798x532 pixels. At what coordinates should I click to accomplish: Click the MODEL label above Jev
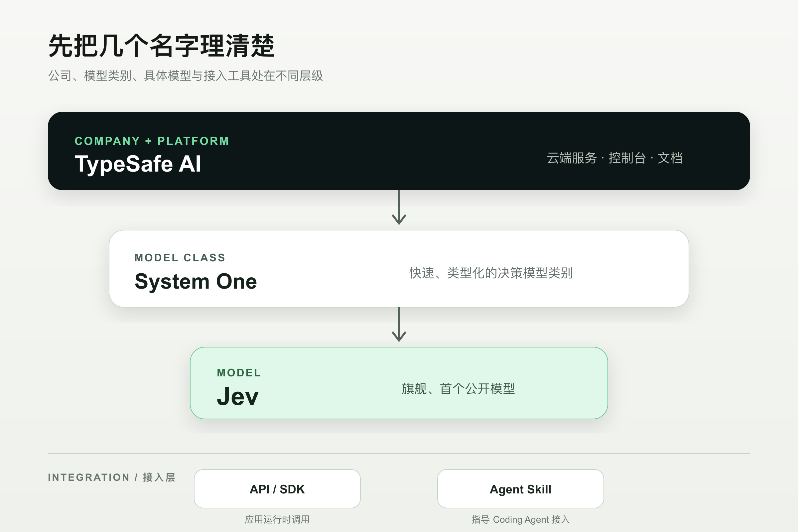239,373
